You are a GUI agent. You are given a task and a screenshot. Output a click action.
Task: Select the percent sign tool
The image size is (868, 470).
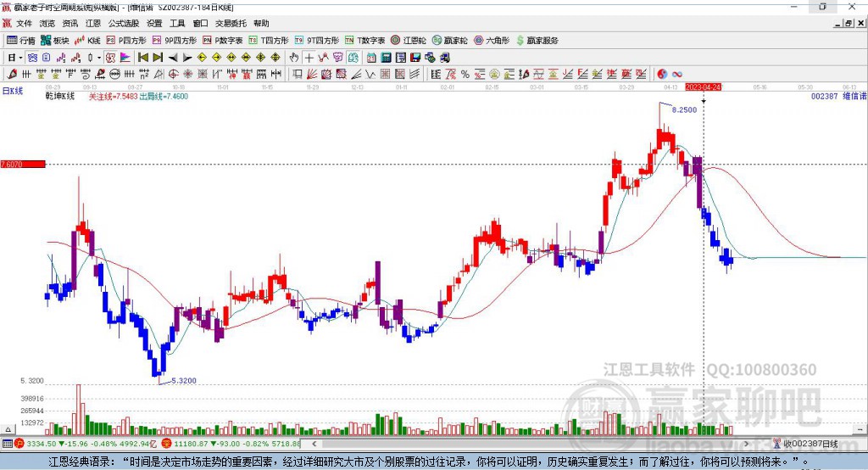(465, 74)
